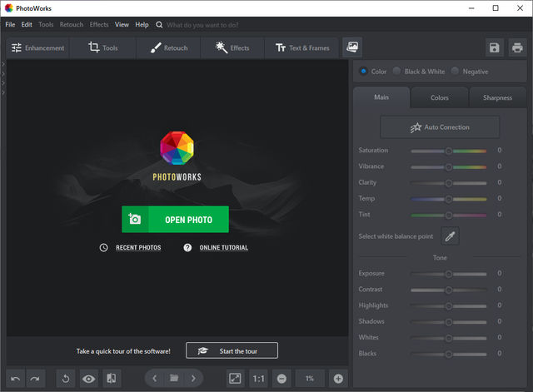Screen dimensions: 533x392
Task: Open the Online Tutorial link
Action: click(223, 247)
